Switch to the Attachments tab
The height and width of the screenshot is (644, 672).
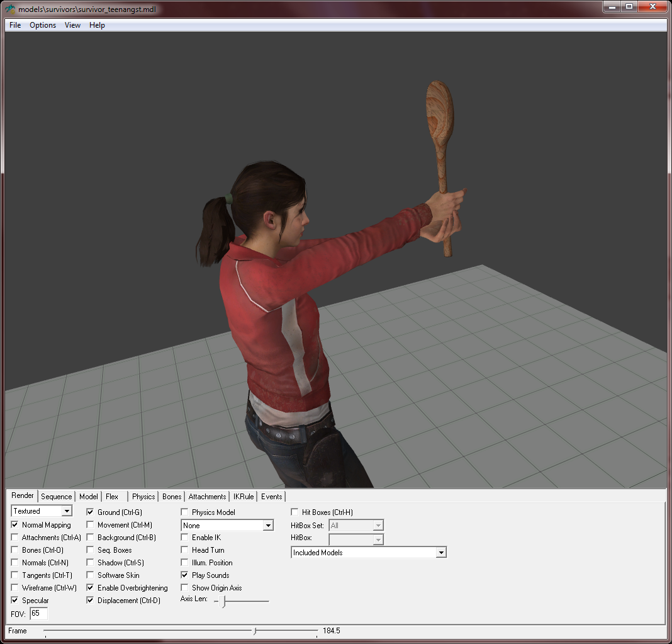207,497
